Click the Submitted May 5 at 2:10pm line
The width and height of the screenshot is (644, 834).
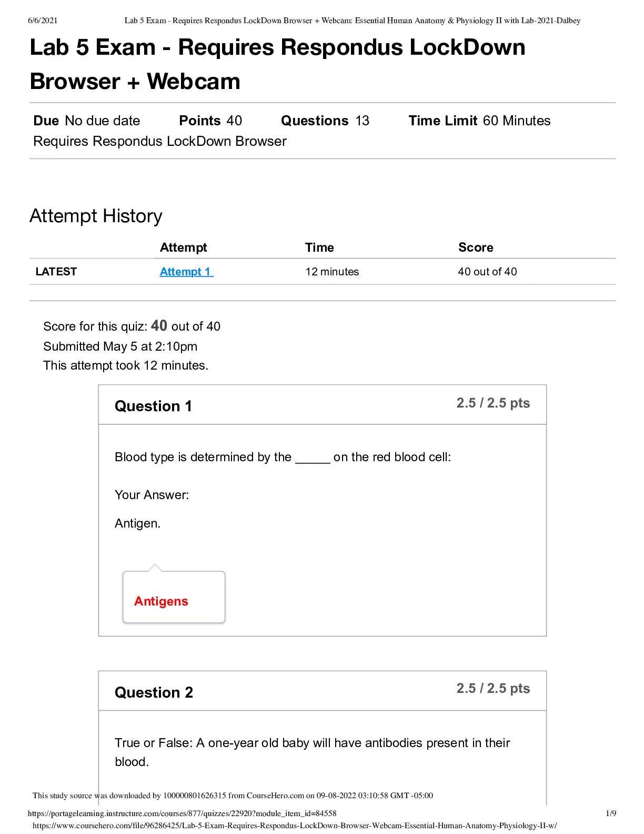point(120,346)
